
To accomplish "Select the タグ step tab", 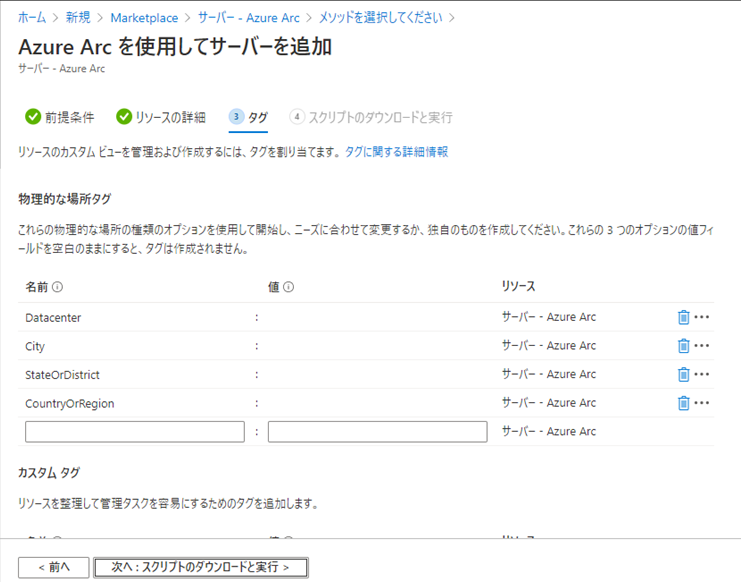I will tap(249, 117).
